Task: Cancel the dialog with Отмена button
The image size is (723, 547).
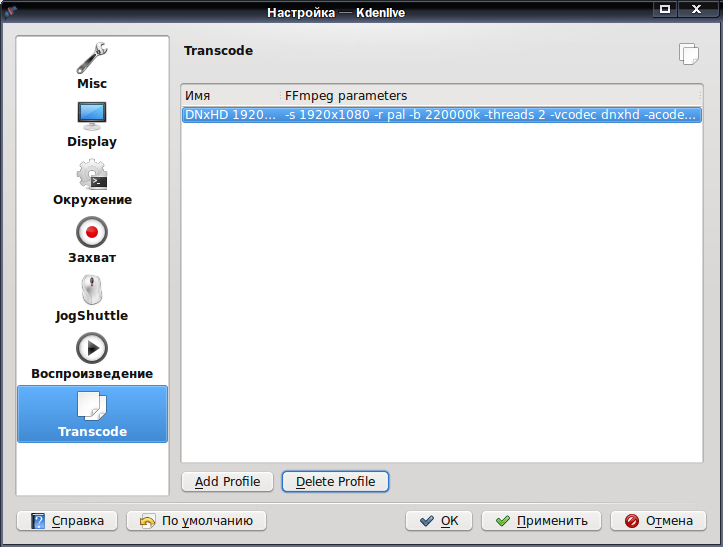Action: click(658, 521)
